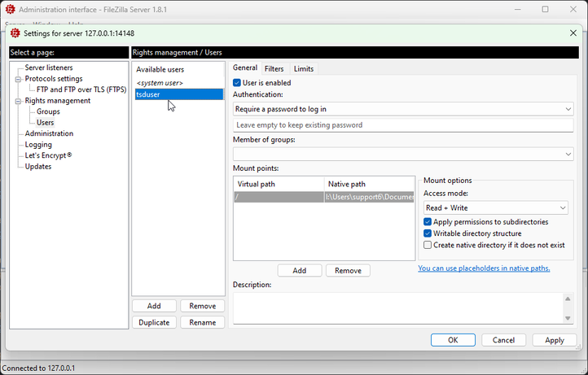Click Connected to 127.0.0.1 status text

point(38,368)
